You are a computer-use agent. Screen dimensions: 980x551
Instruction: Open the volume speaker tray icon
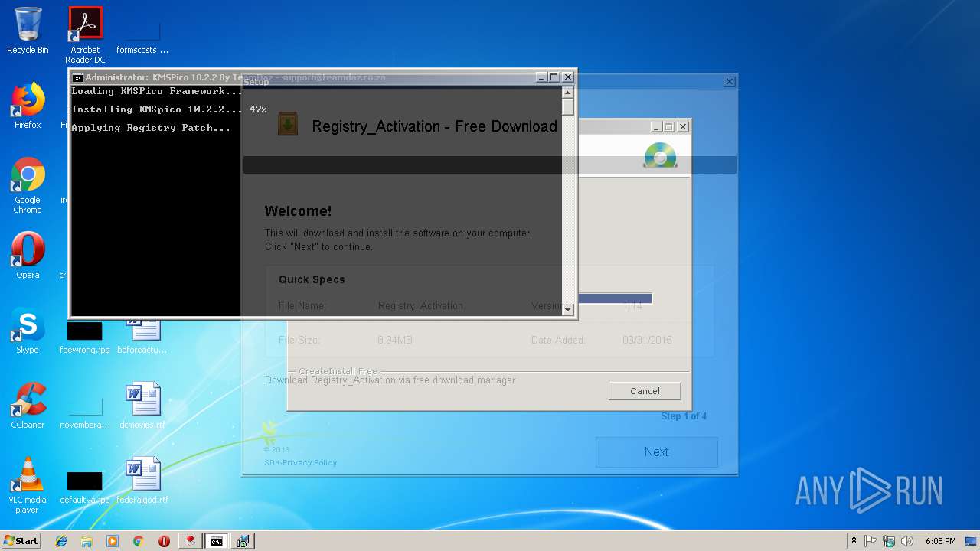tap(907, 541)
